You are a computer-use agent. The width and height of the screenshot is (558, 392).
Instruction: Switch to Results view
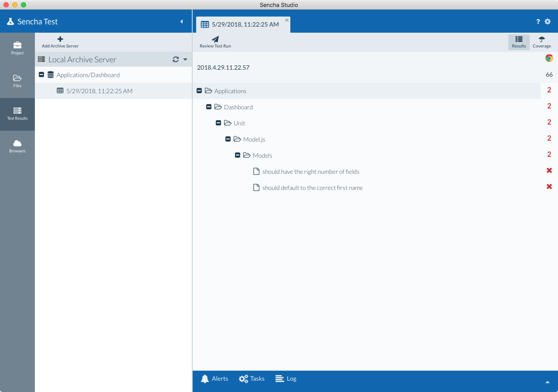point(519,42)
